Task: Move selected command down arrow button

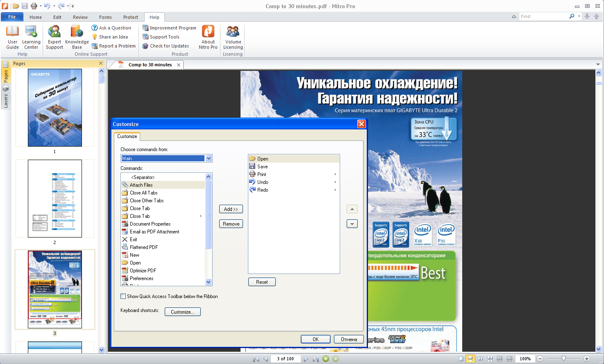Action: click(352, 224)
